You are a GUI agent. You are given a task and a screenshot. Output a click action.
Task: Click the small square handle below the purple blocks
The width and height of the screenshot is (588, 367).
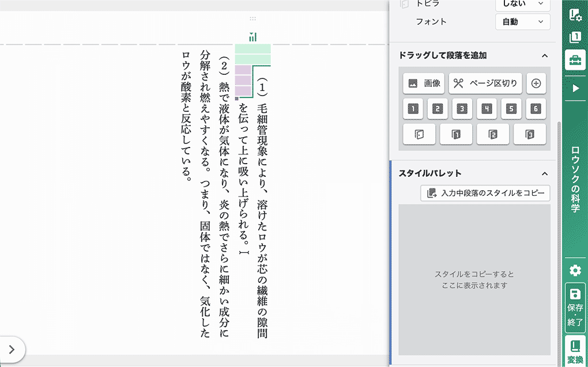point(236,99)
